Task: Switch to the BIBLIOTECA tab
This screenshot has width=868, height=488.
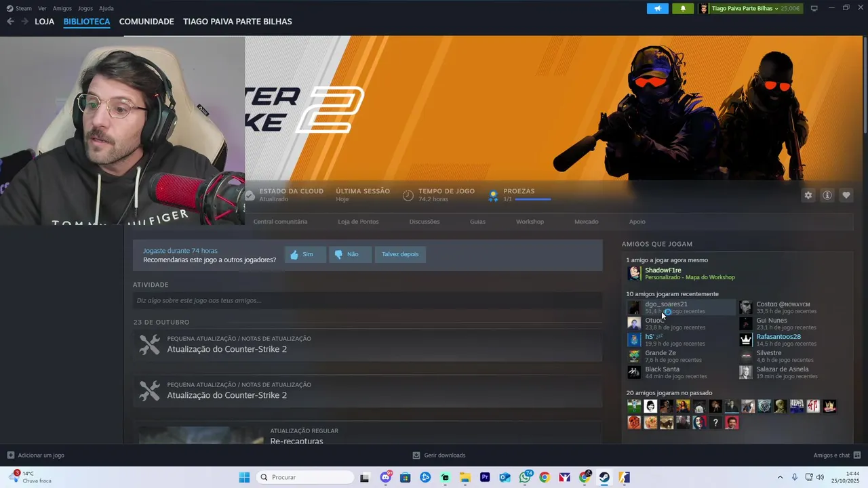Action: pos(87,22)
